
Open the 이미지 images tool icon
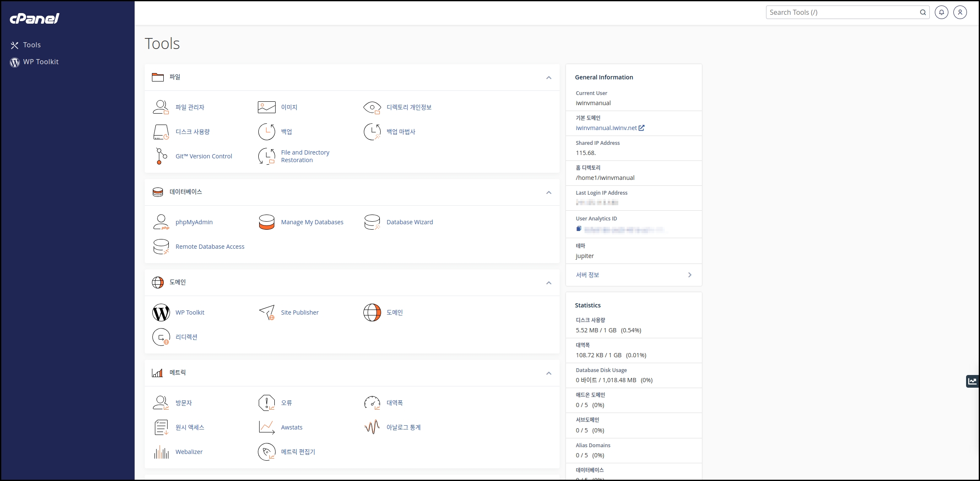point(266,107)
